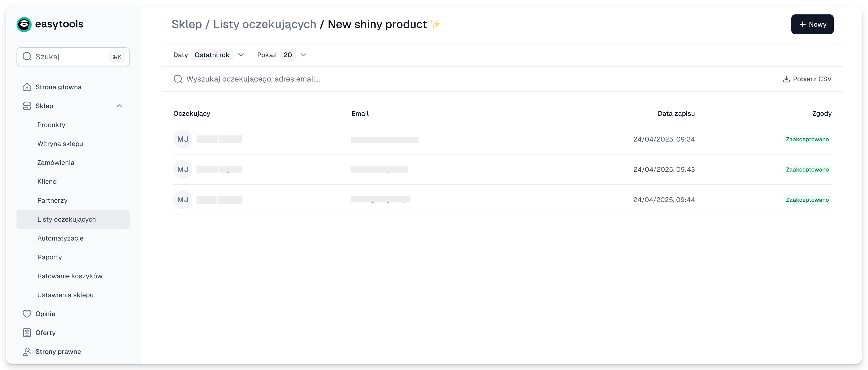This screenshot has width=868, height=370.
Task: Click the easytools sloth logo icon
Action: 24,24
